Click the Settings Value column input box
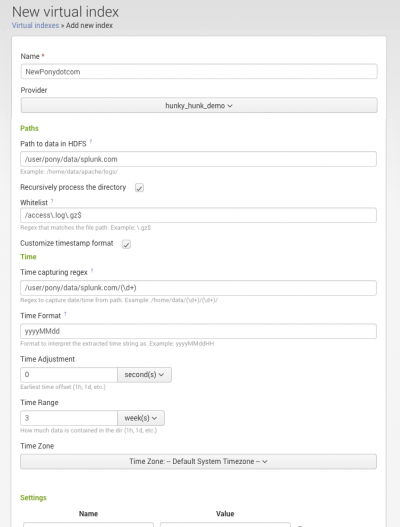Viewport: 400px width, 527px height. pos(225,525)
